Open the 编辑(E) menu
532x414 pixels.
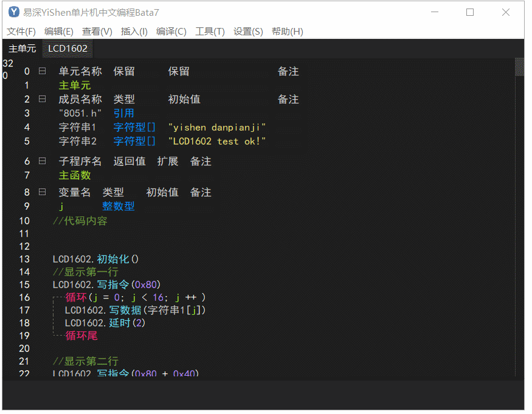pos(59,32)
